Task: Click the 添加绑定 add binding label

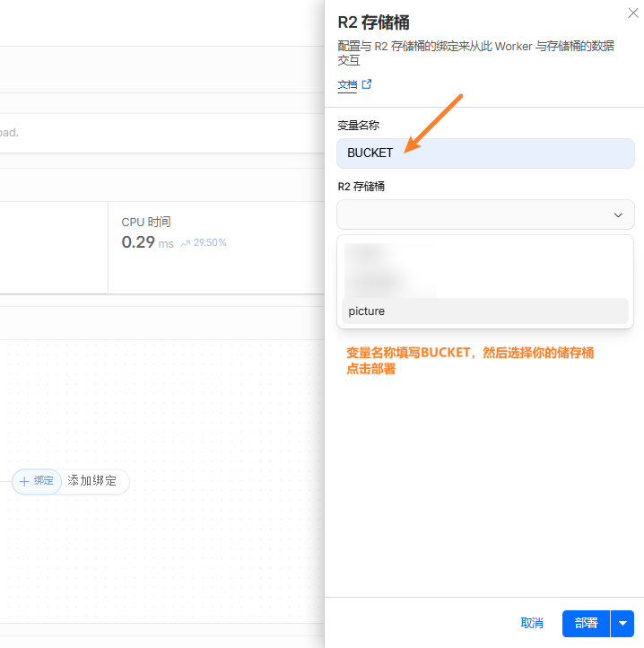Action: (x=92, y=481)
